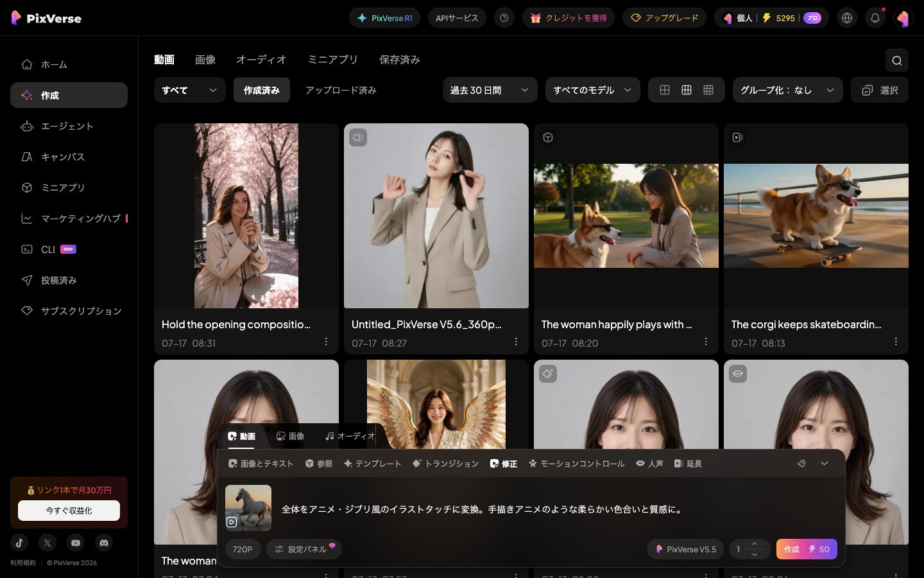
Task: Open 投稿済み in the sidebar
Action: 69,280
